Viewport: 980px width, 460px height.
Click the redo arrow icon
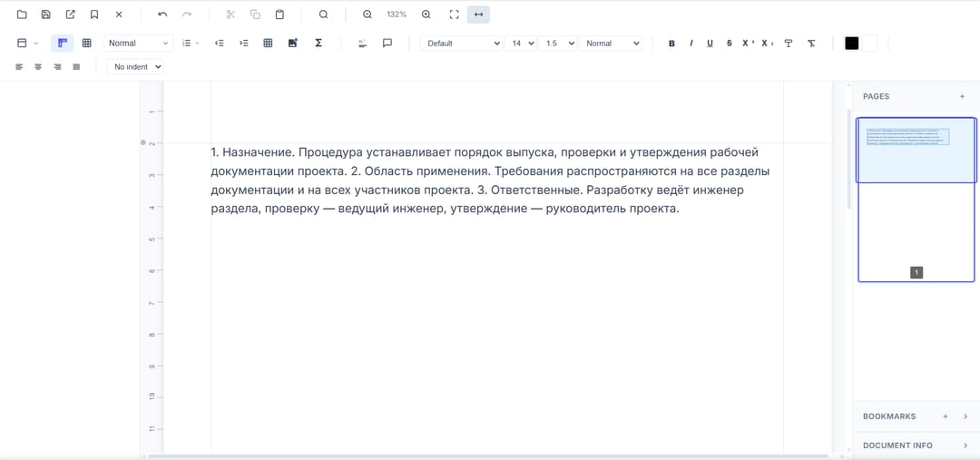187,15
